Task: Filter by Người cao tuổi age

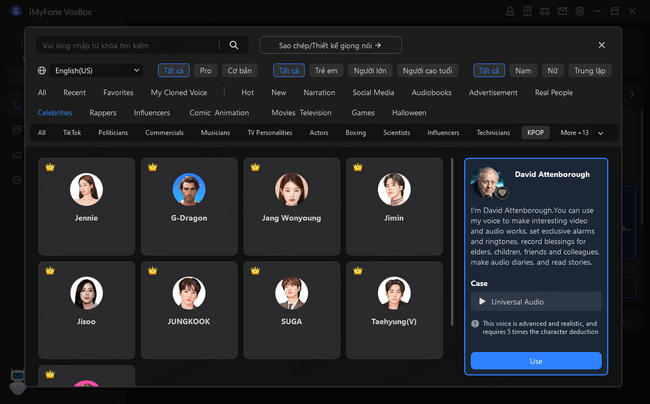Action: pyautogui.click(x=427, y=70)
